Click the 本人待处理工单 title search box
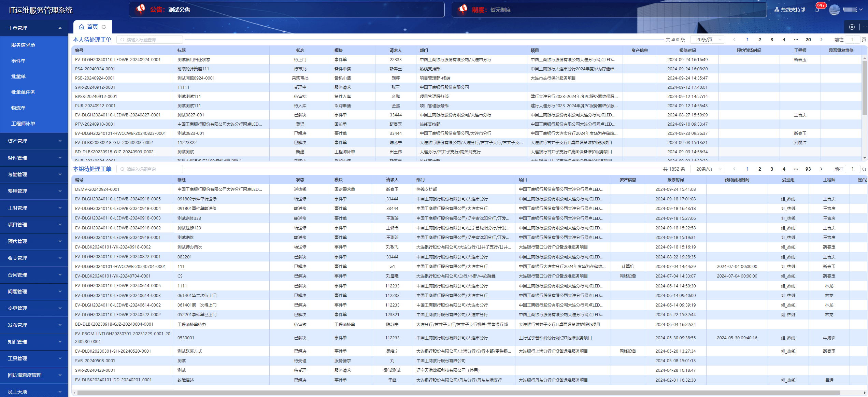Image resolution: width=868 pixels, height=397 pixels. pos(150,40)
